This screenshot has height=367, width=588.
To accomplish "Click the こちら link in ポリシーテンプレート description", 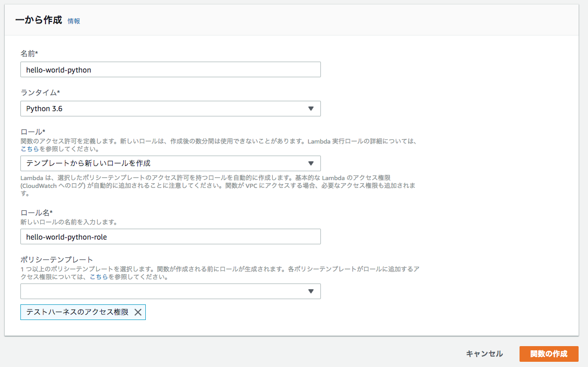I will (x=99, y=277).
